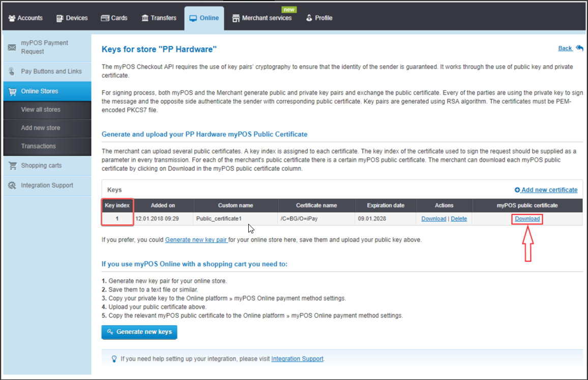Open Pay Buttons and Links
Image resolution: width=588 pixels, height=380 pixels.
47,71
